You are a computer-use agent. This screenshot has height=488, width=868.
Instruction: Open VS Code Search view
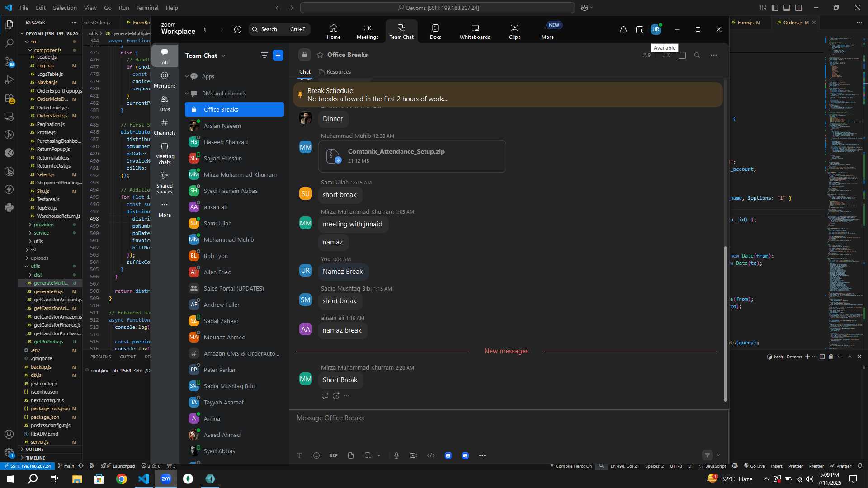pyautogui.click(x=9, y=43)
